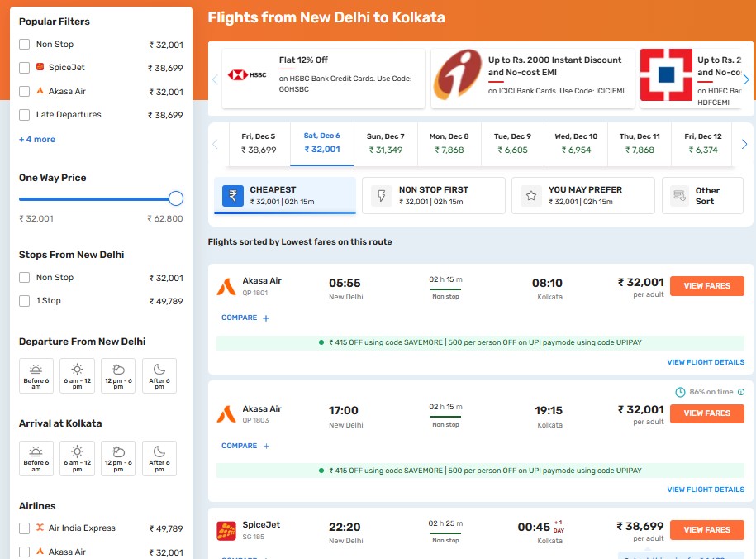The image size is (756, 559).
Task: Choose 'After 6 pm' departure from New Delhi
Action: tap(159, 375)
